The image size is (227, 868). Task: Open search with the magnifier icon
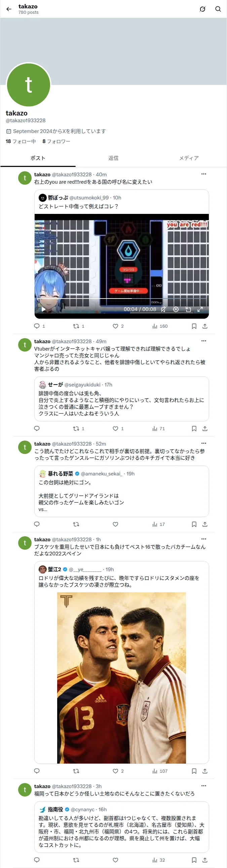click(218, 9)
